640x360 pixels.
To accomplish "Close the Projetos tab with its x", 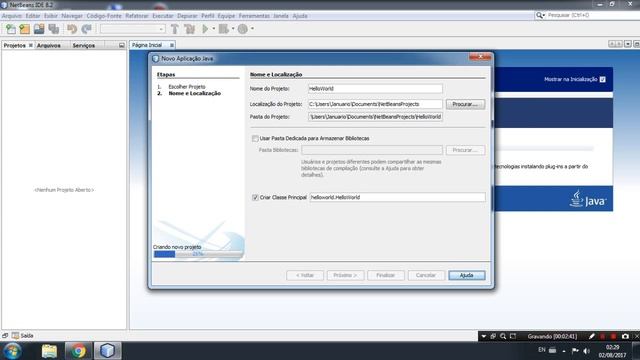I will 31,45.
